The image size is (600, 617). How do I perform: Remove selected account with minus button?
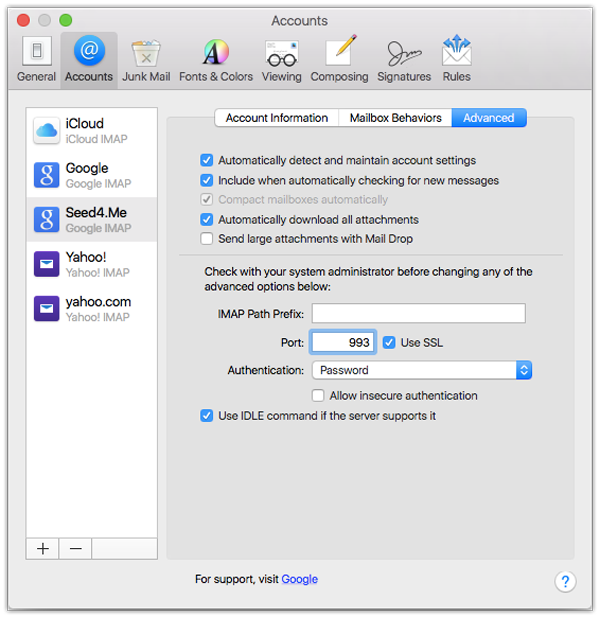coord(75,549)
